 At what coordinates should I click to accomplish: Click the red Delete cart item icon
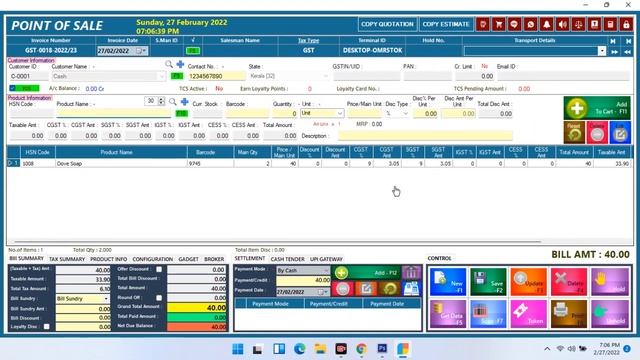click(597, 132)
